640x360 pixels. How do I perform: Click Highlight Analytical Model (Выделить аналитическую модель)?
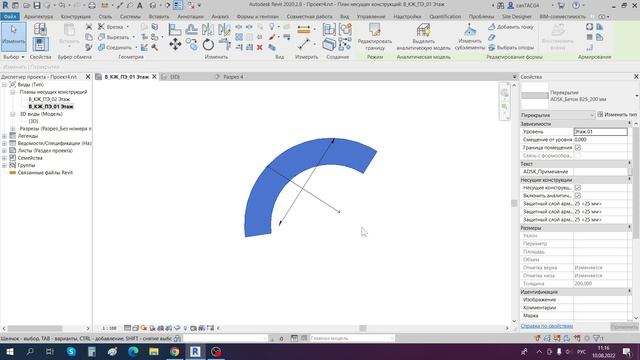coord(423,37)
